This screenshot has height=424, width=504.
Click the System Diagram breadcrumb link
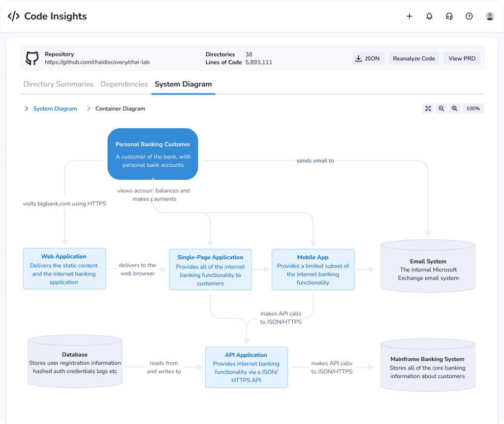click(x=55, y=109)
